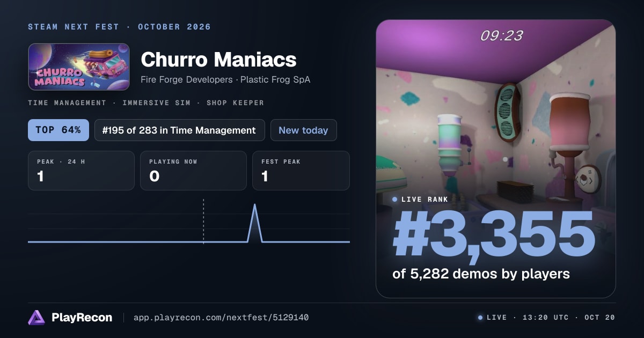
Task: Click the PlayRecon triangle logo icon
Action: (x=36, y=318)
